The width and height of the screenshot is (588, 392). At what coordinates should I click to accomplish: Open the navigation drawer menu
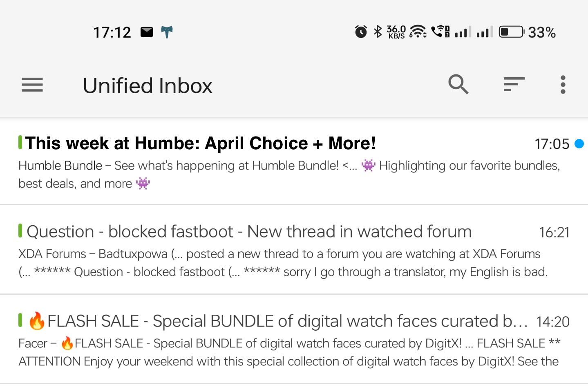pos(32,85)
